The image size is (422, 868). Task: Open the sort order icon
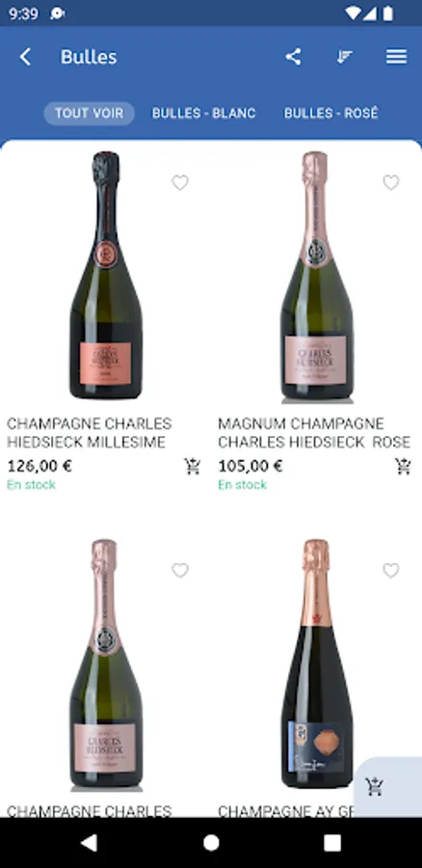(x=345, y=57)
